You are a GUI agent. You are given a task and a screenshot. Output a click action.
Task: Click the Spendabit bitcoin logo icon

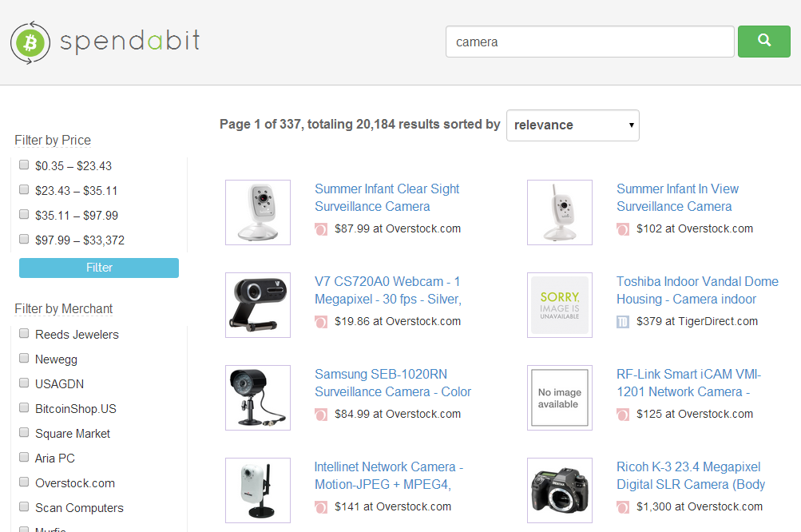[x=30, y=42]
